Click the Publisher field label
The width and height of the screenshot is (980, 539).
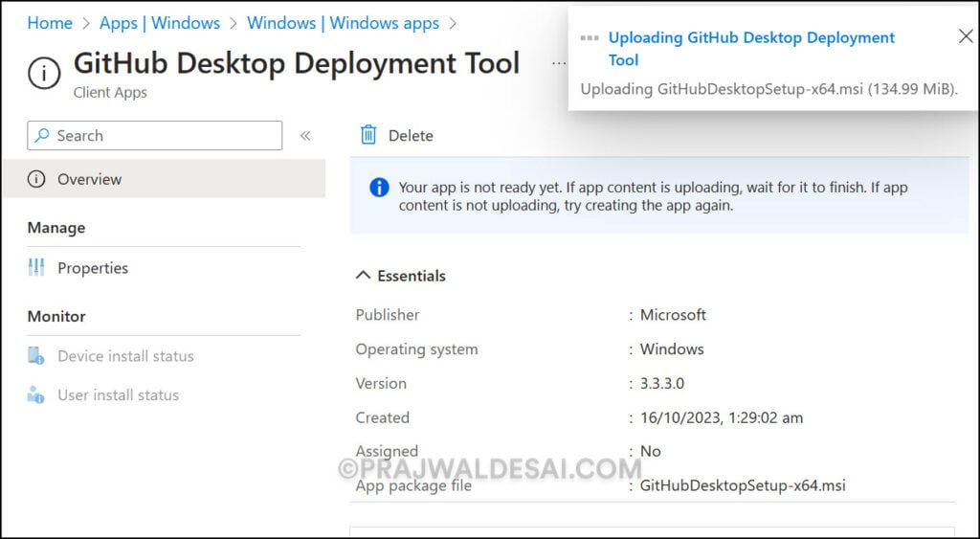pos(388,315)
